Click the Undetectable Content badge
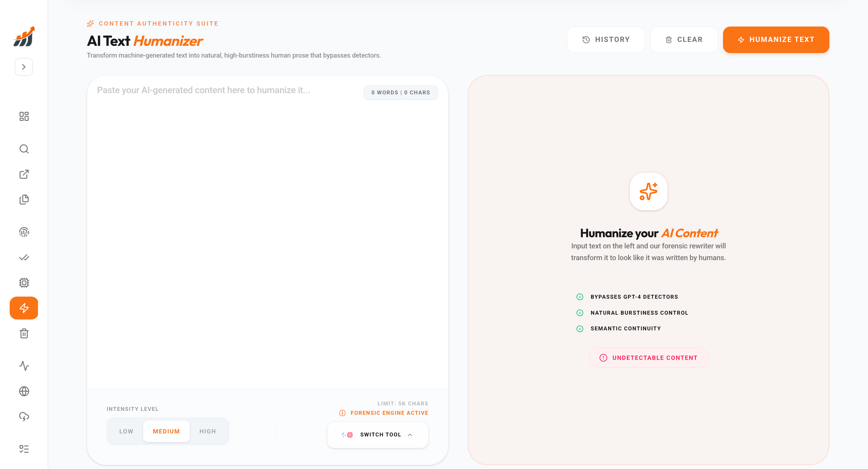Screen dimensions: 868x469 (x=648, y=358)
